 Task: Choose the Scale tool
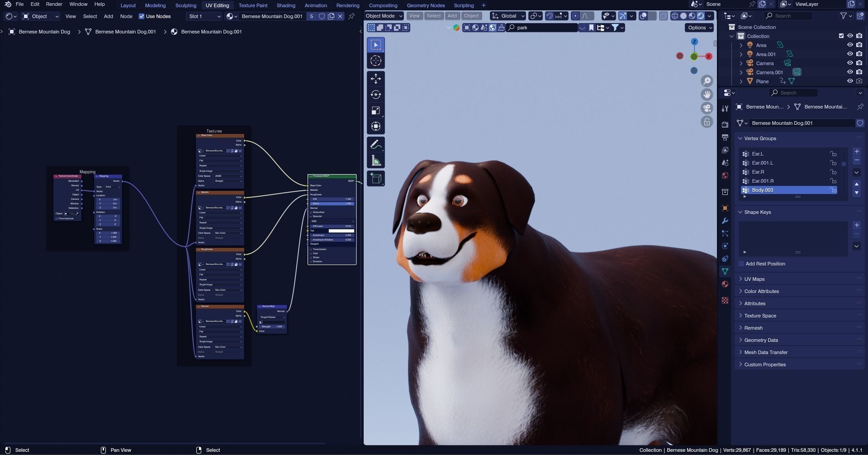point(375,110)
